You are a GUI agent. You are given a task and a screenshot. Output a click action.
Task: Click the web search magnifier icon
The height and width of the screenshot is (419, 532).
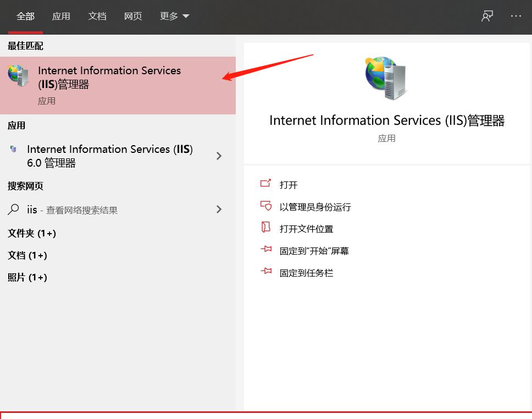(12, 209)
